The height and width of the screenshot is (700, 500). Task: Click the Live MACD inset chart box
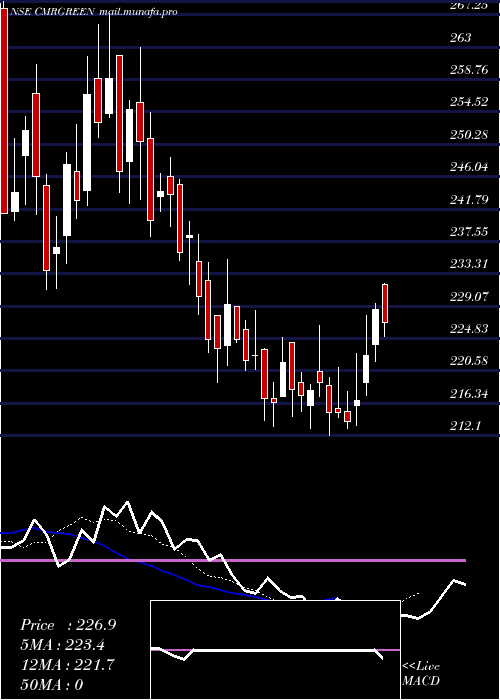(275, 650)
